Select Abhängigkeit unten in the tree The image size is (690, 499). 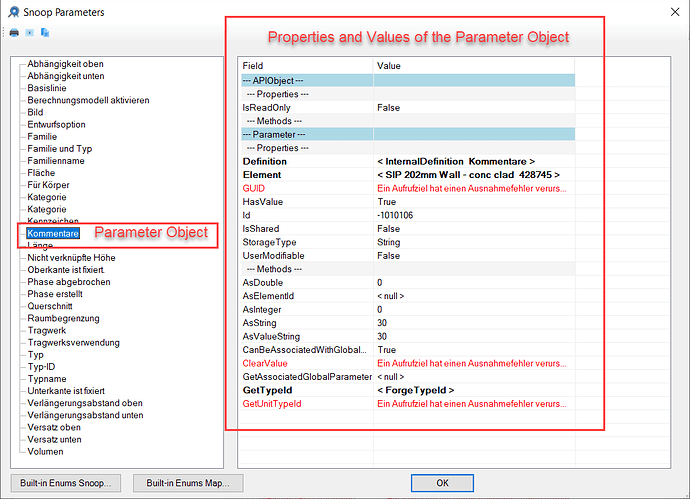[66, 76]
